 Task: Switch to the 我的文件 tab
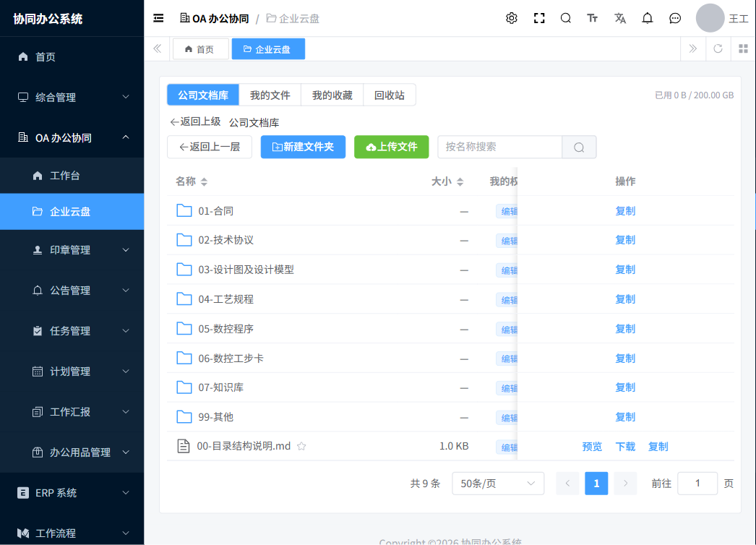[x=270, y=95]
